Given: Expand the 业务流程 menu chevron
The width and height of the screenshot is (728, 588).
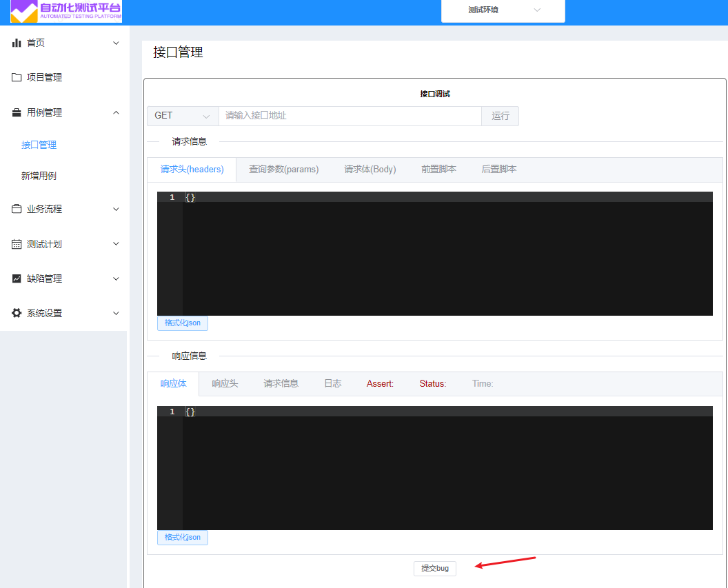Looking at the screenshot, I should [116, 210].
